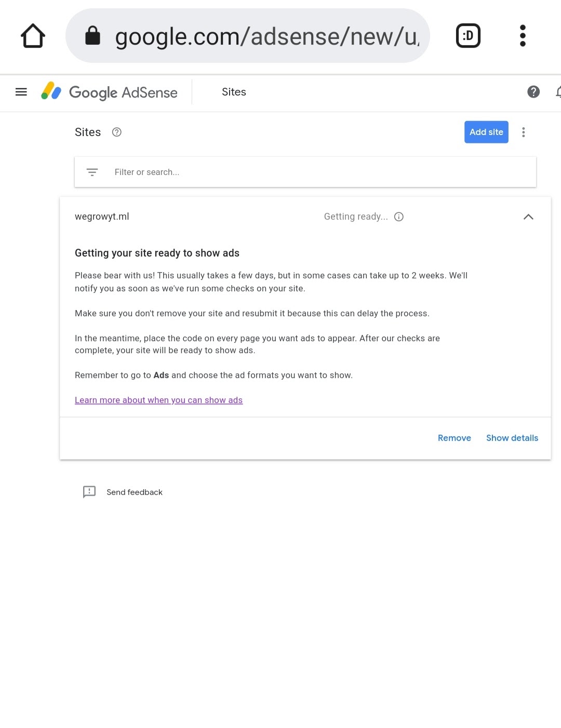561x728 pixels.
Task: Open the browser tab switcher icon
Action: (468, 36)
